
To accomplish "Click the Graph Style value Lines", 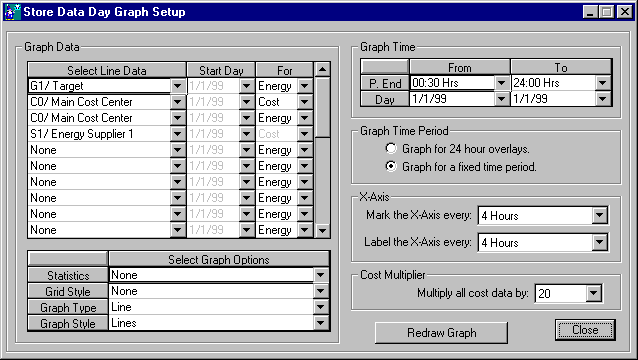I will point(212,323).
